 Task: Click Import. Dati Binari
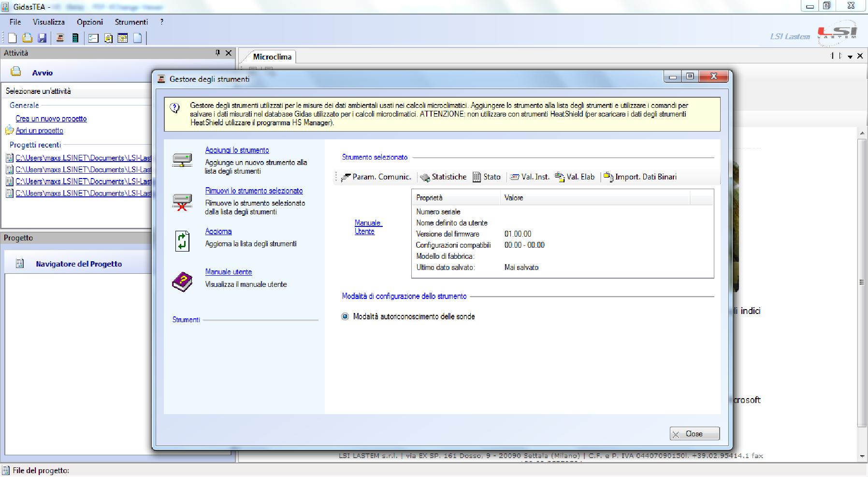tap(640, 177)
